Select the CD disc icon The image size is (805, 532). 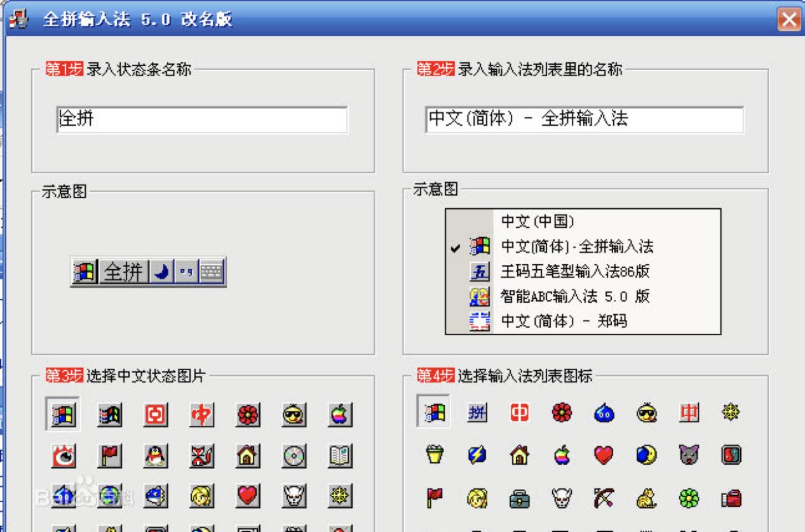tap(294, 455)
